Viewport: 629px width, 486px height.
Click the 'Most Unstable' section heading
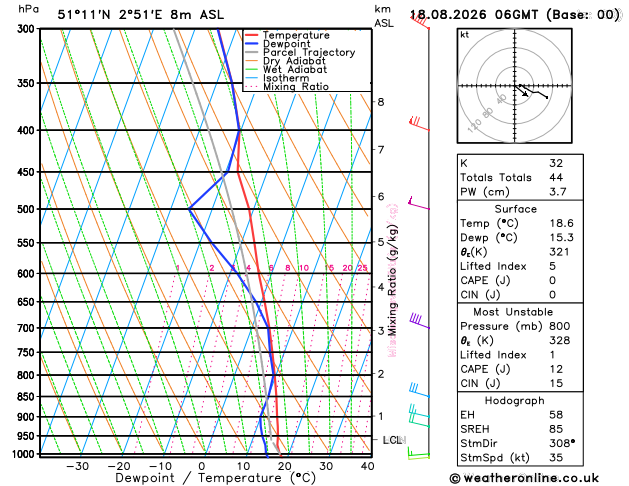[513, 312]
